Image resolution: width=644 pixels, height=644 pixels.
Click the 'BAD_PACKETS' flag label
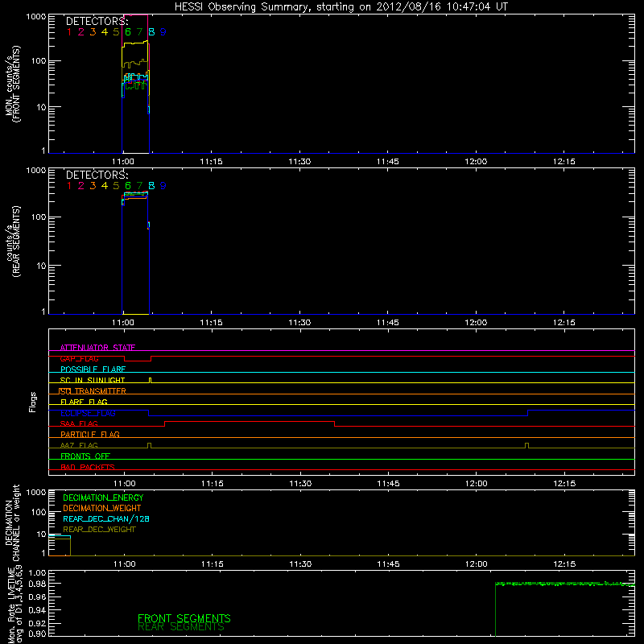pyautogui.click(x=88, y=467)
